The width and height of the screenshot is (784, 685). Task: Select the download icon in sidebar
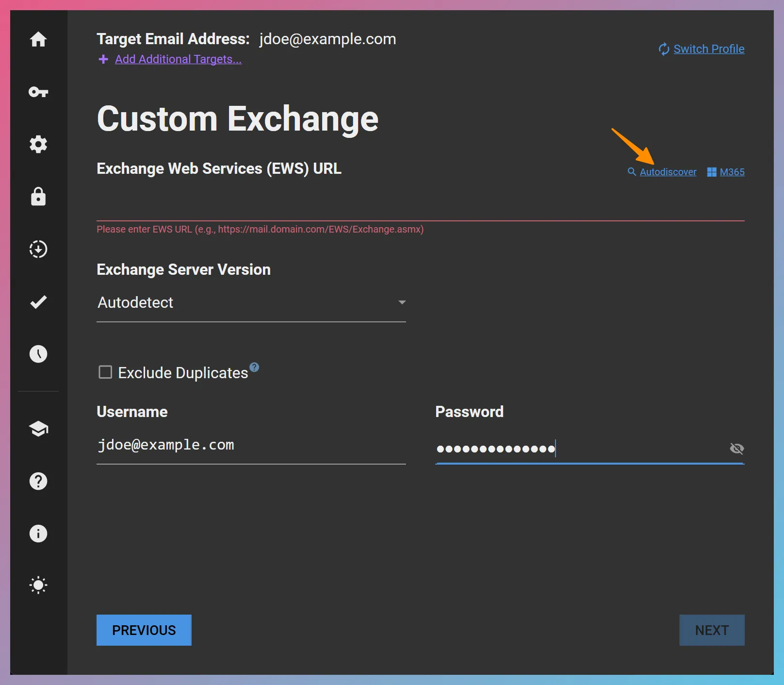[38, 249]
